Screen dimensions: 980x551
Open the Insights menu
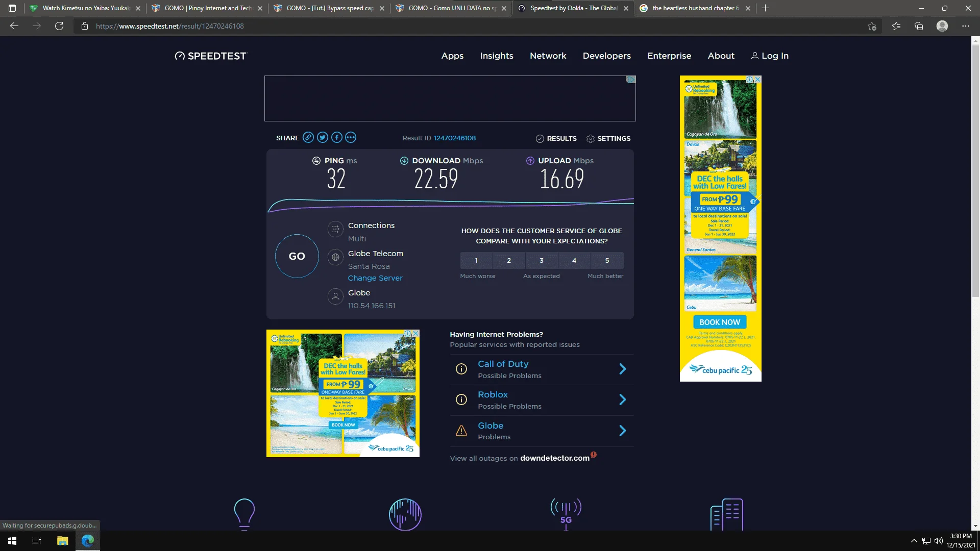coord(497,56)
